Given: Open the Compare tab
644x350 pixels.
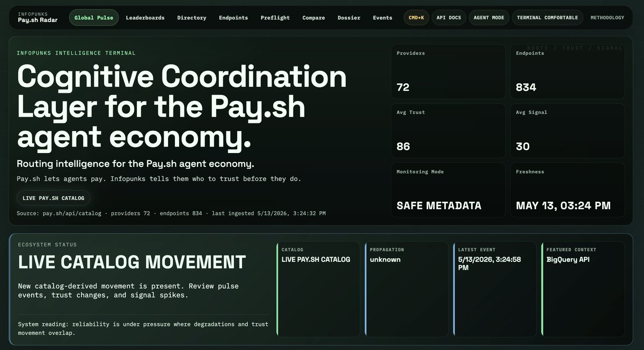Looking at the screenshot, I should pyautogui.click(x=313, y=18).
